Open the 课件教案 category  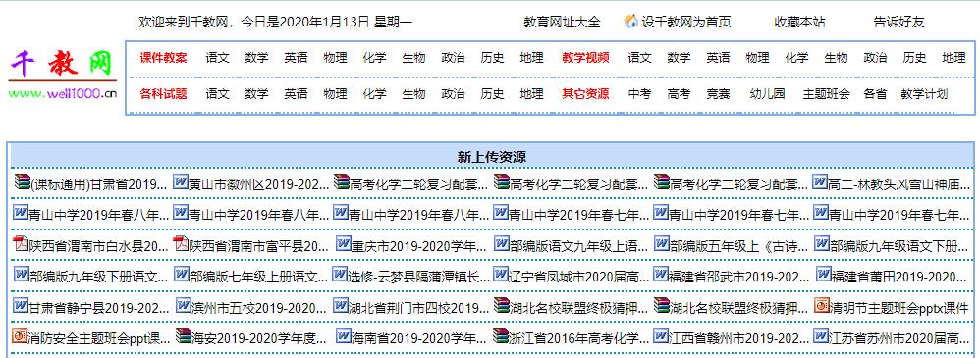click(163, 58)
